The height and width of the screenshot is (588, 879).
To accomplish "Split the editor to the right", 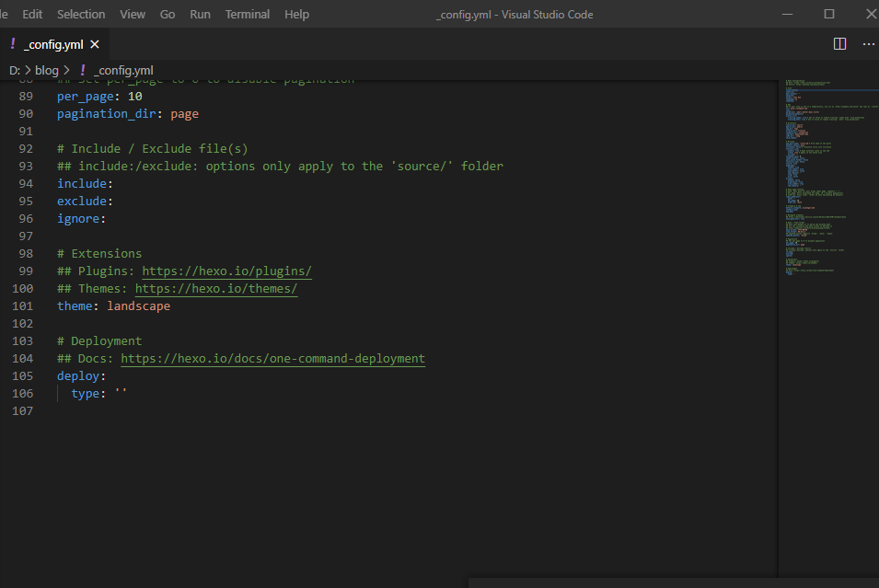I will tap(839, 44).
